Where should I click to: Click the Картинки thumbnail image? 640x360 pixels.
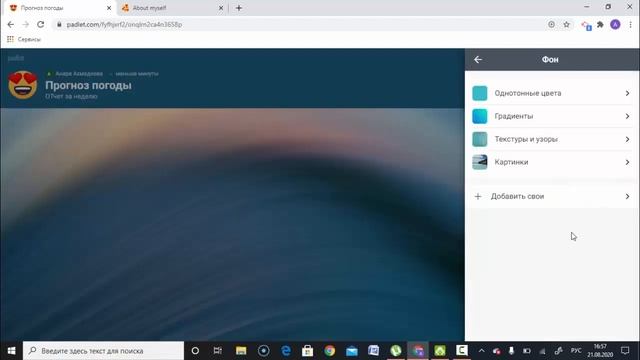(x=480, y=162)
